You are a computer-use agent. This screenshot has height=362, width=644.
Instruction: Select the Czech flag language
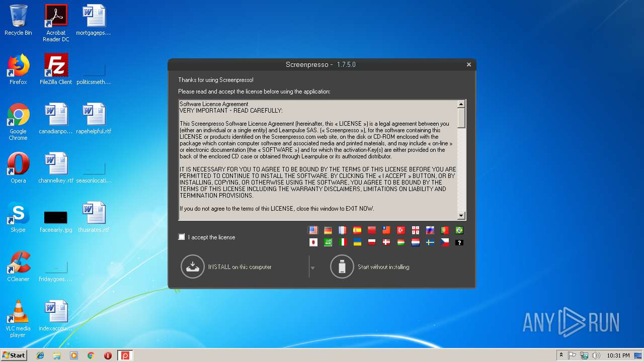point(445,242)
